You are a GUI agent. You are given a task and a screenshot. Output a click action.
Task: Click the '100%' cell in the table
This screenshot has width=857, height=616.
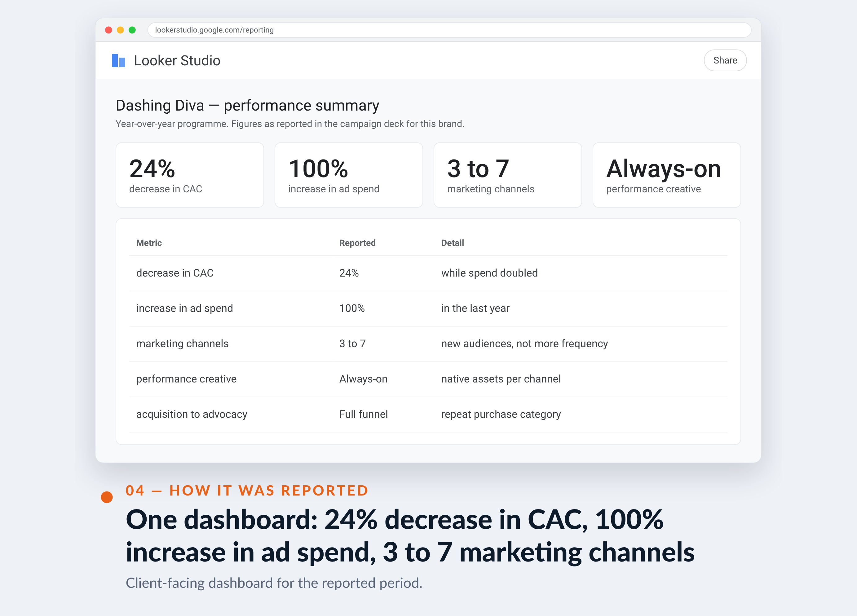click(x=352, y=308)
